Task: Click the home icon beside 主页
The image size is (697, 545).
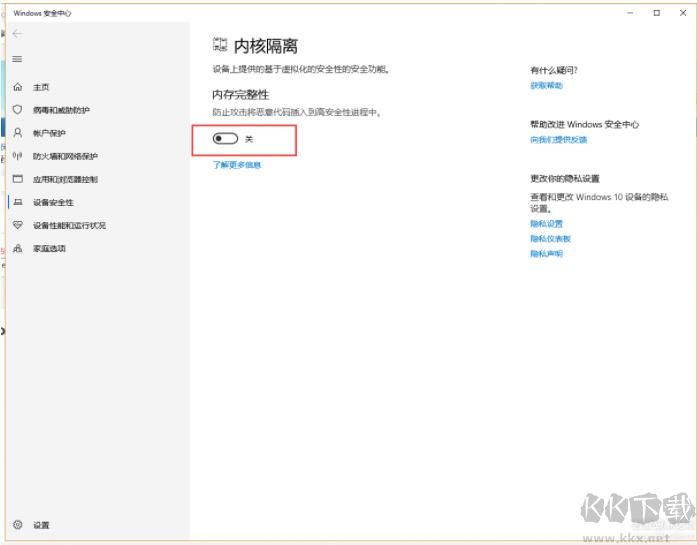Action: 17,87
